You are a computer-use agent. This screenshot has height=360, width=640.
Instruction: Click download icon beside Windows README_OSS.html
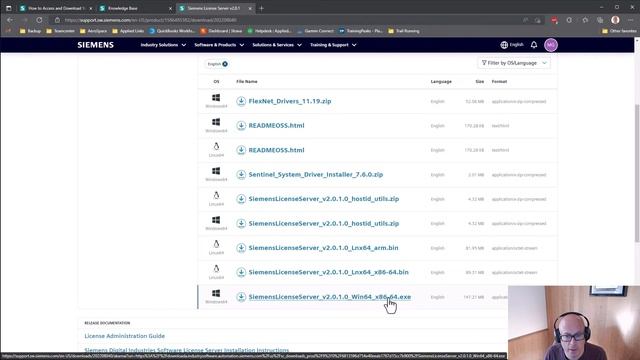241,126
